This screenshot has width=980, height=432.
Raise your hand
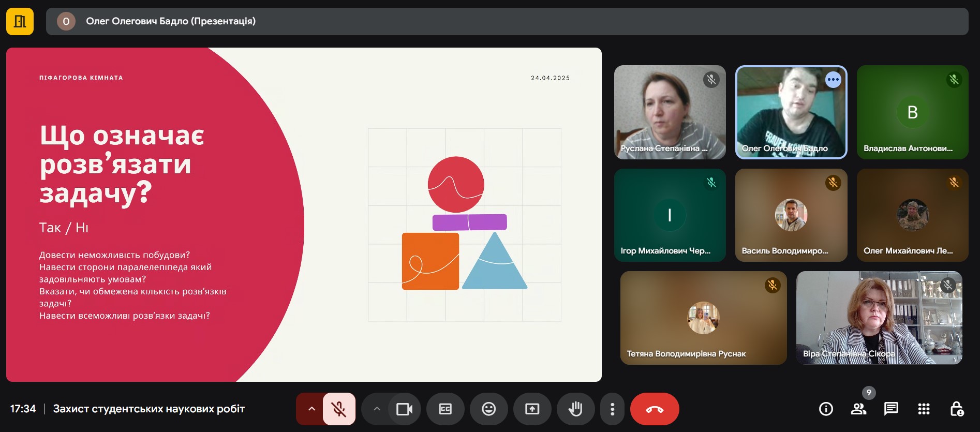(x=575, y=409)
